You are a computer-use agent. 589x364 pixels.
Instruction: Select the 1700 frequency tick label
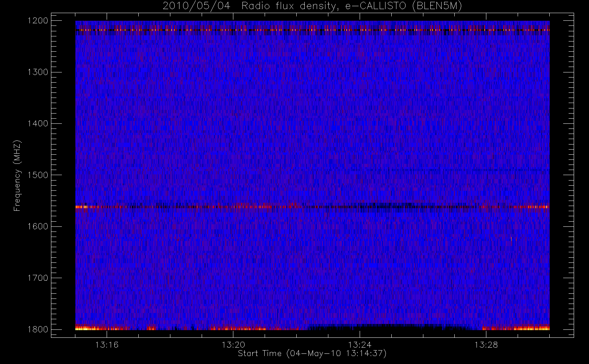[38, 278]
